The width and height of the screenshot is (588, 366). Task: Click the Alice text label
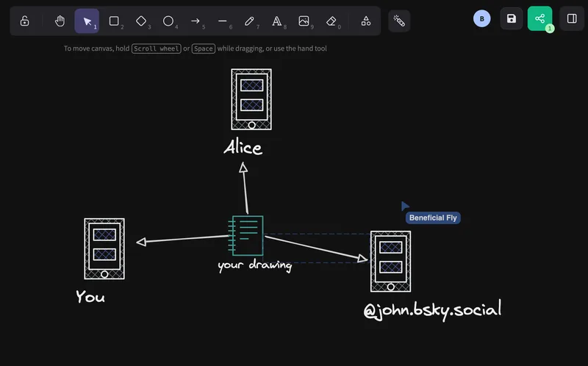coord(243,147)
